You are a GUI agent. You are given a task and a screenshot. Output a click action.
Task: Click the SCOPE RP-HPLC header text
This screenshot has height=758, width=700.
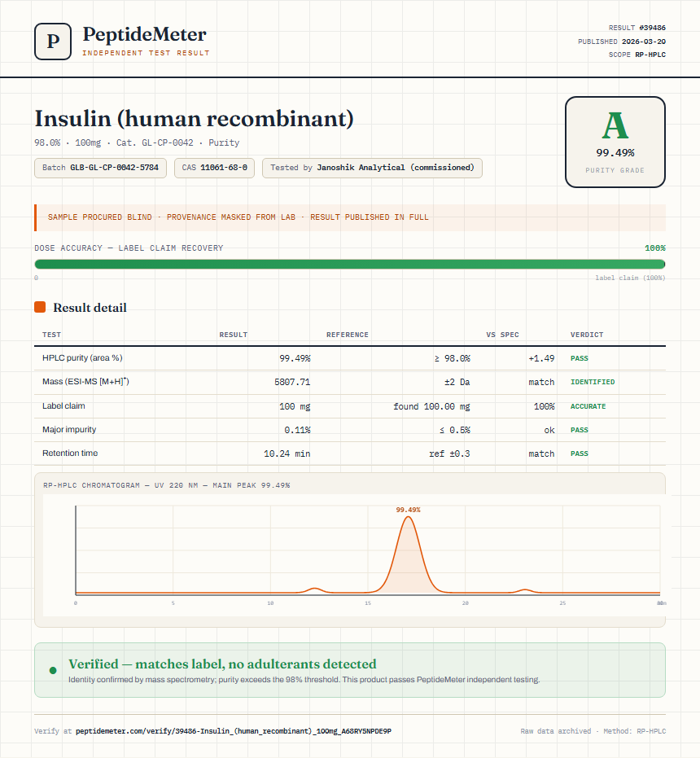pos(637,55)
